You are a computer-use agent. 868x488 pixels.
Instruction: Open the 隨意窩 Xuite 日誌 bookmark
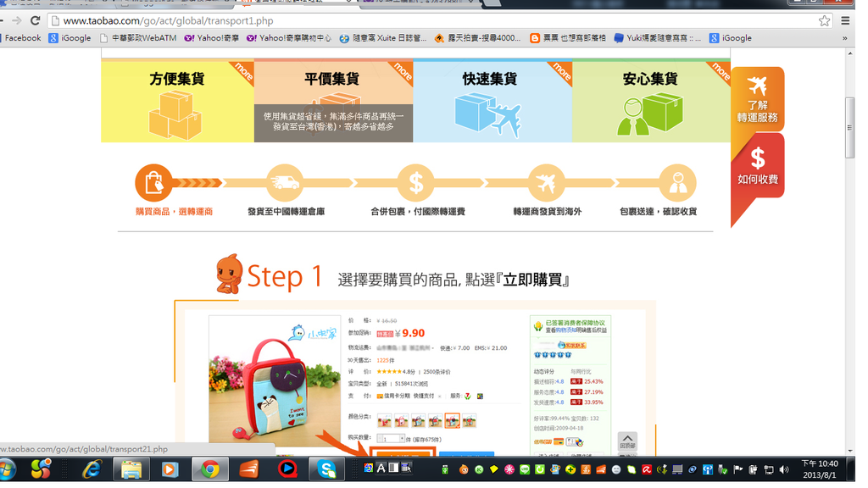[383, 38]
